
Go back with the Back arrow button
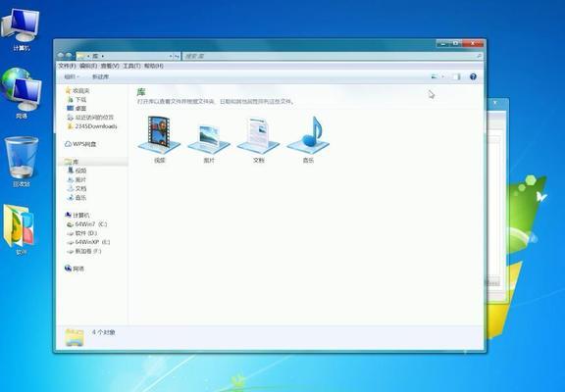[61, 56]
